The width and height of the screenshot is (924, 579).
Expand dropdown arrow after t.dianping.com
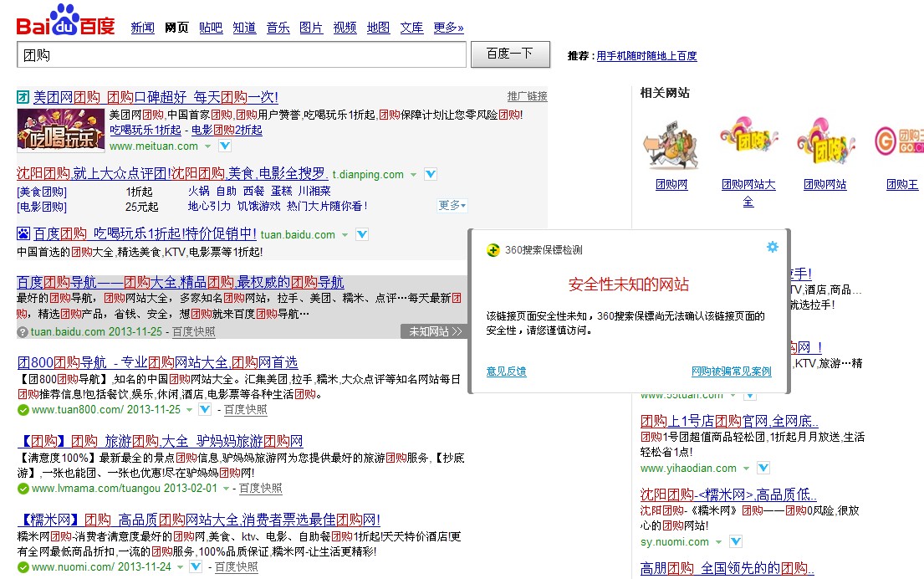point(413,175)
